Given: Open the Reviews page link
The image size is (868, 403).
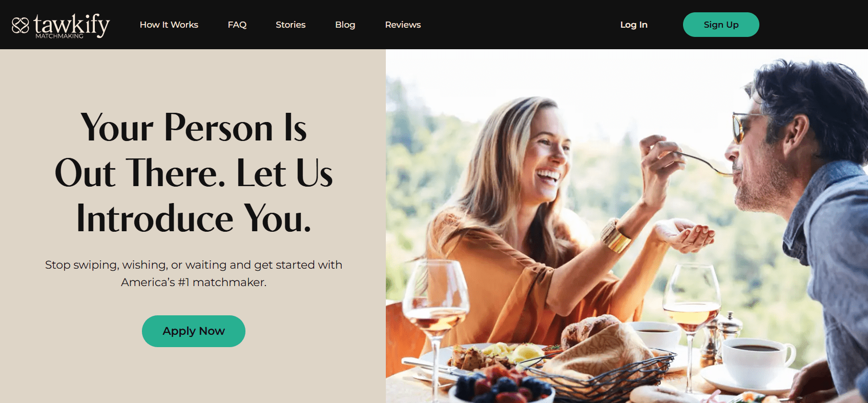Looking at the screenshot, I should 403,25.
